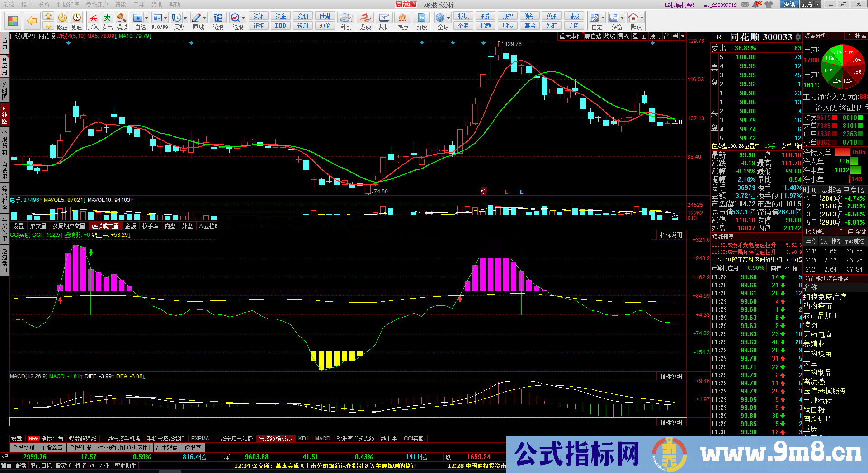Toggle the chart lock icon

666,36
